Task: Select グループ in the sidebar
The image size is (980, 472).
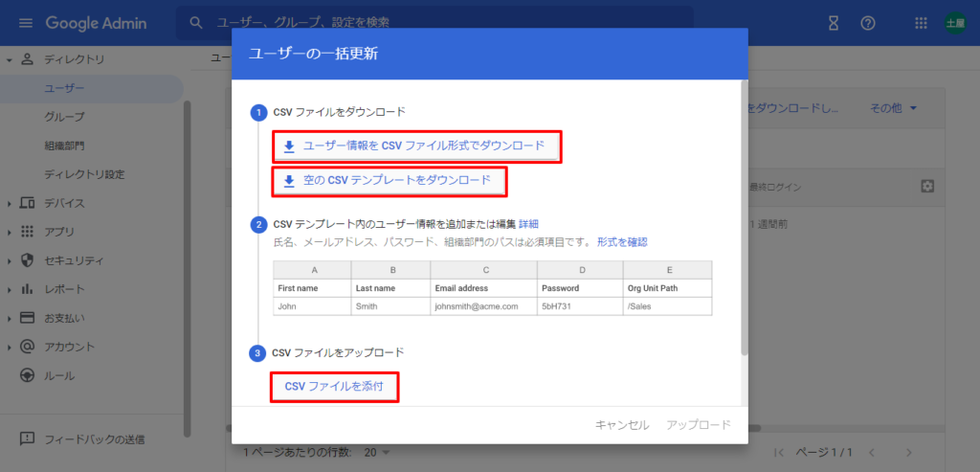Action: point(64,117)
